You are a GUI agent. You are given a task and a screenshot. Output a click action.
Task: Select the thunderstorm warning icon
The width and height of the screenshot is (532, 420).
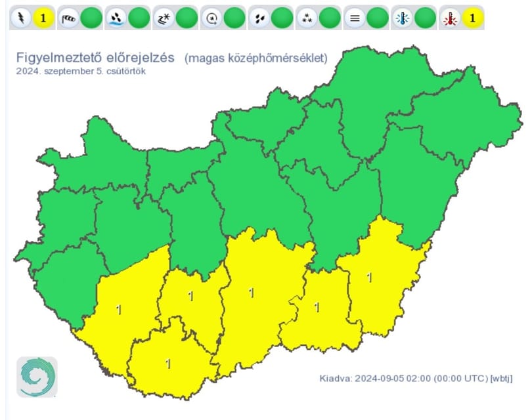pos(21,18)
